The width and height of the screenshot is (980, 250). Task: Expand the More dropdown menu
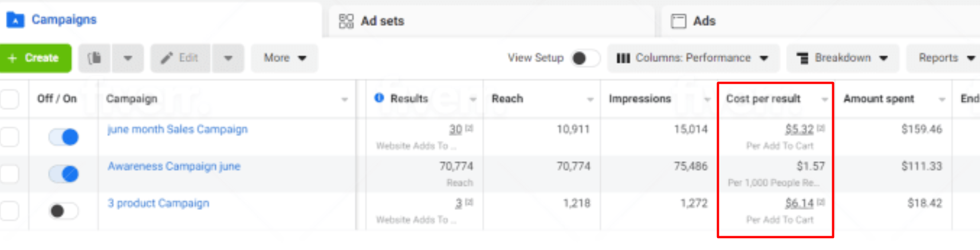click(285, 58)
